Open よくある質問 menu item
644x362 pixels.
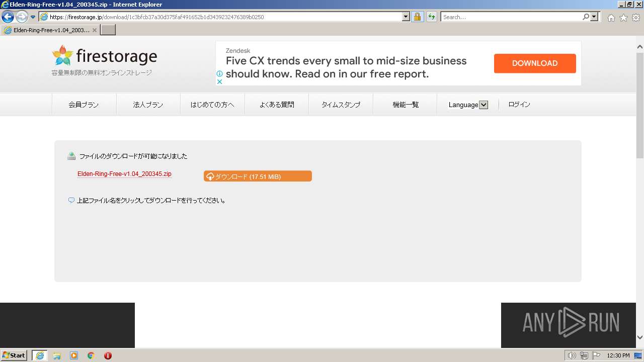click(277, 105)
